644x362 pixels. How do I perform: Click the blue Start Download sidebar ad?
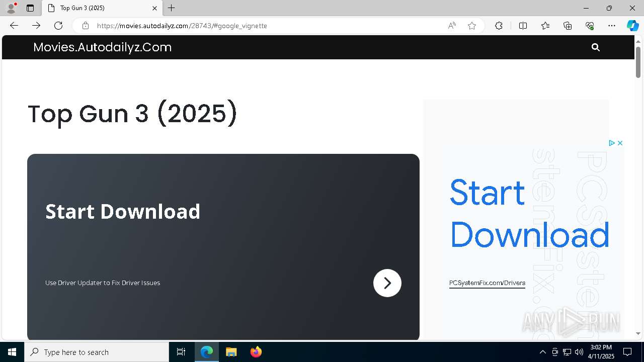[x=529, y=214]
